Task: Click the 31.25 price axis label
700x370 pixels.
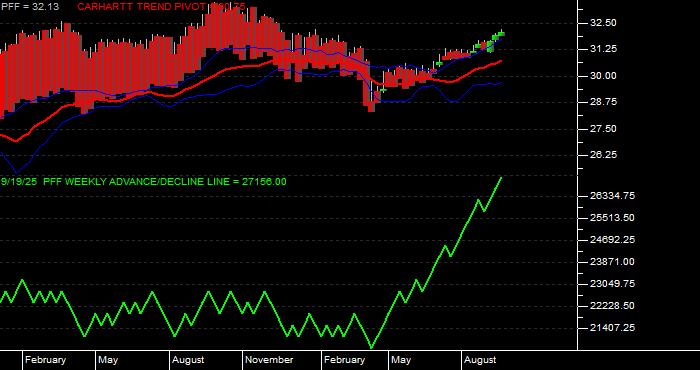Action: (603, 49)
